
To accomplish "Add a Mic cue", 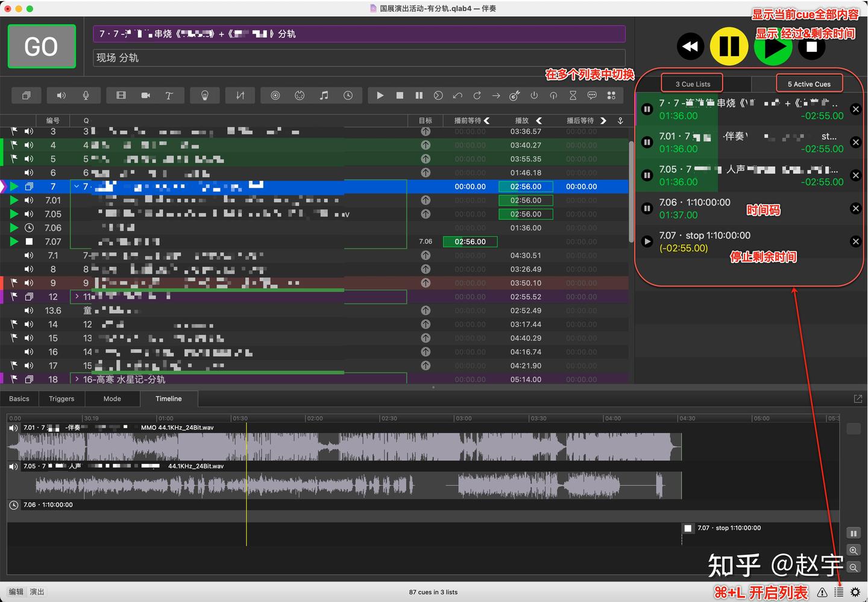I will [x=85, y=95].
